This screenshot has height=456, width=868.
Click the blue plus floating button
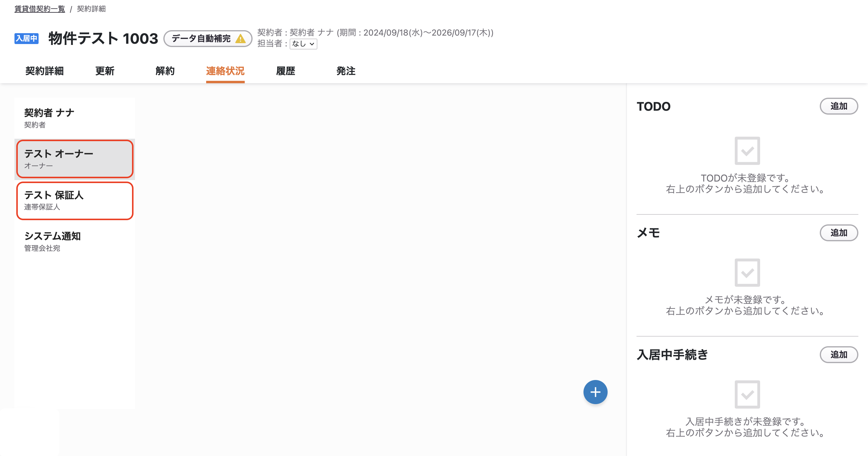point(595,392)
